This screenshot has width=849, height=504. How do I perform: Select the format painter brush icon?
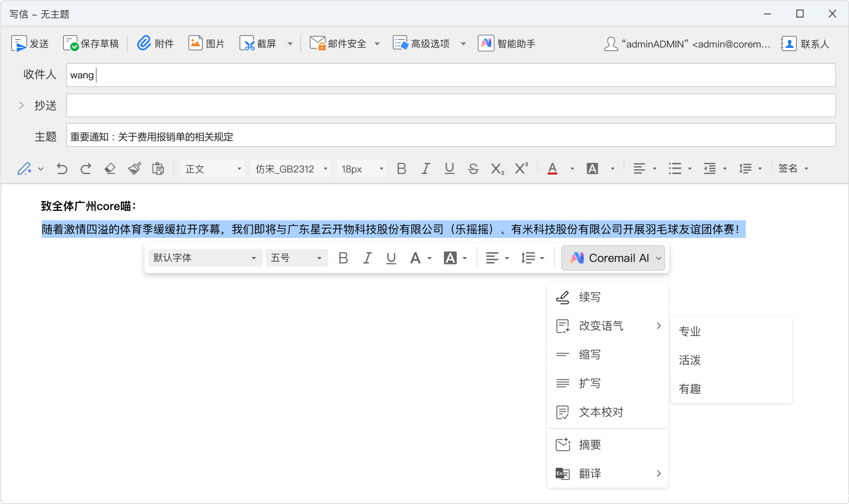tap(134, 169)
